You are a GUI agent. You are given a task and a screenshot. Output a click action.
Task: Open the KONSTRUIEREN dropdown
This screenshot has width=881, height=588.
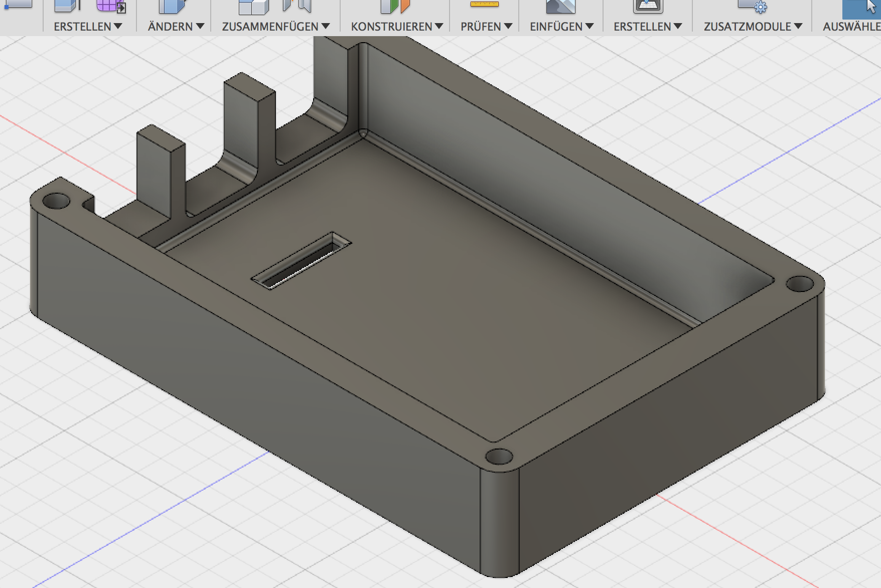[397, 27]
